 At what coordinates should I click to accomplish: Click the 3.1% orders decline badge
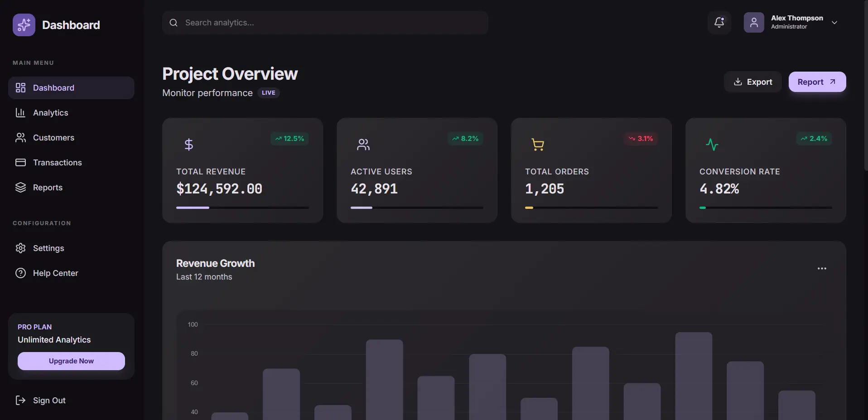pyautogui.click(x=641, y=139)
